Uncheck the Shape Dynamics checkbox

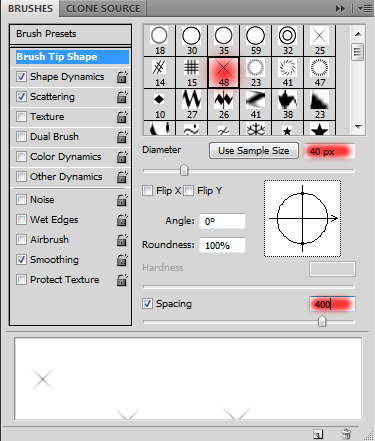(x=21, y=77)
